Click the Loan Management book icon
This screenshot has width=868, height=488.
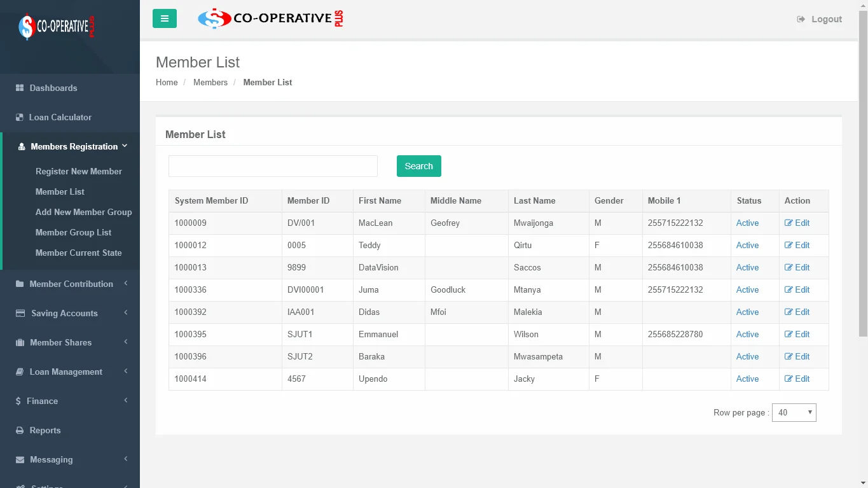20,372
